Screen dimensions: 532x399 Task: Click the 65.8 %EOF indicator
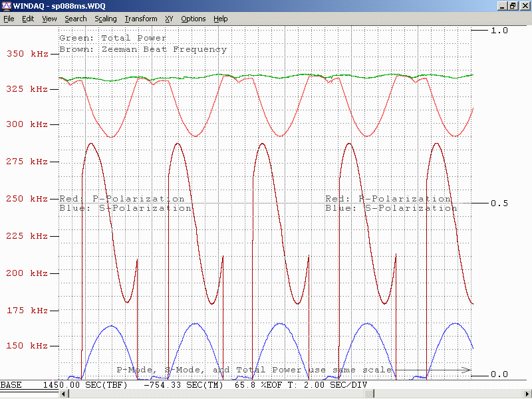[261, 385]
